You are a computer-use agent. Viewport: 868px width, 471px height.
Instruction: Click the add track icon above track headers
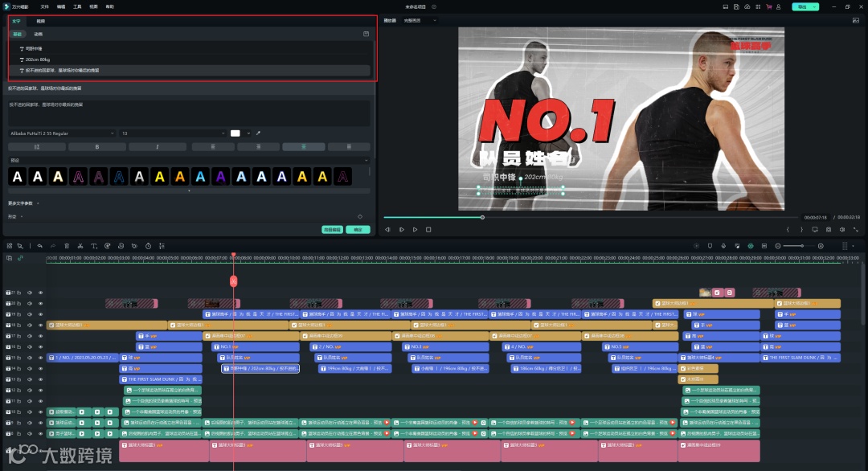coord(10,258)
